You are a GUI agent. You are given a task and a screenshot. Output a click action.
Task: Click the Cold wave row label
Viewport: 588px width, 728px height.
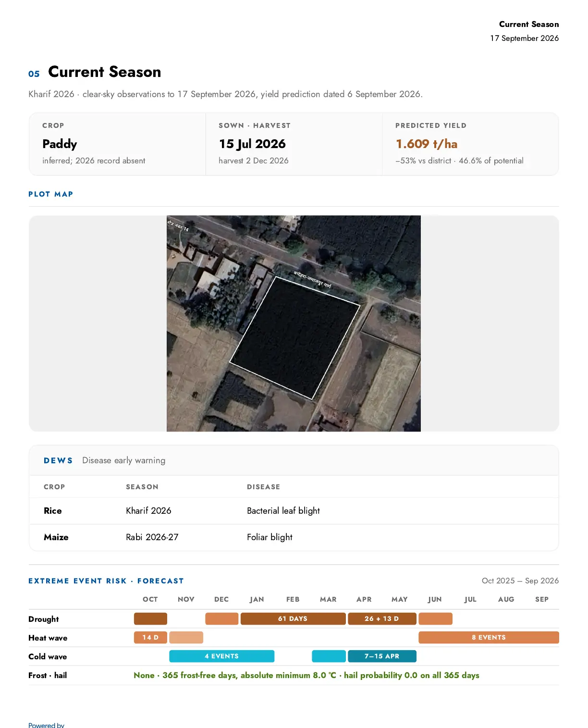point(48,656)
